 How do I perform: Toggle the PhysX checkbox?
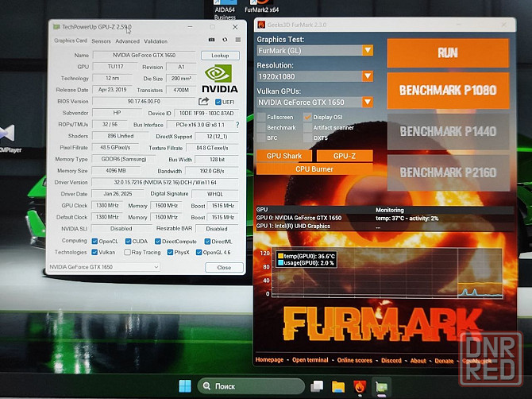click(x=170, y=252)
